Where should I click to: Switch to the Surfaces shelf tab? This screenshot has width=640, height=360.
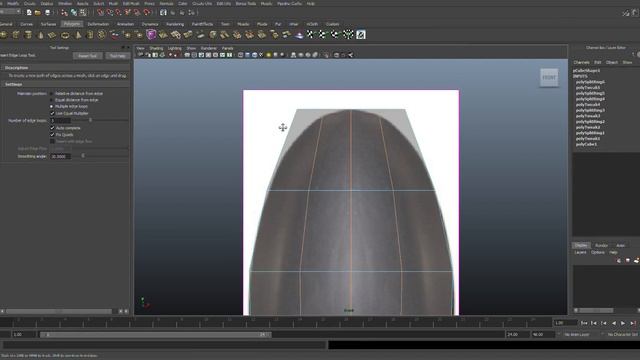point(48,24)
